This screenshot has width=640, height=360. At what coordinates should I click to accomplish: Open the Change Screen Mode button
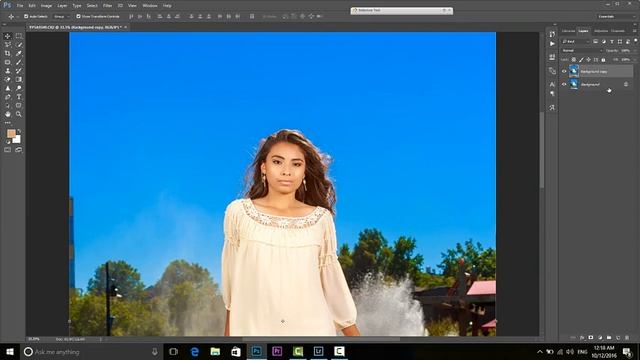tap(19, 150)
